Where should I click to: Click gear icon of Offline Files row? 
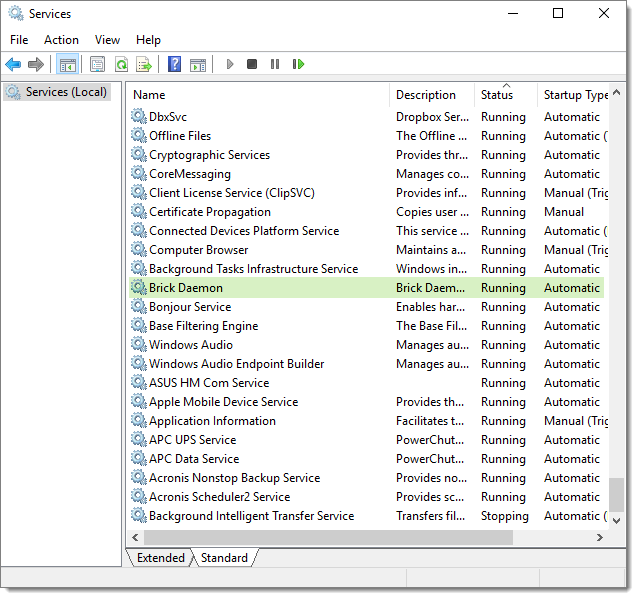(x=139, y=136)
